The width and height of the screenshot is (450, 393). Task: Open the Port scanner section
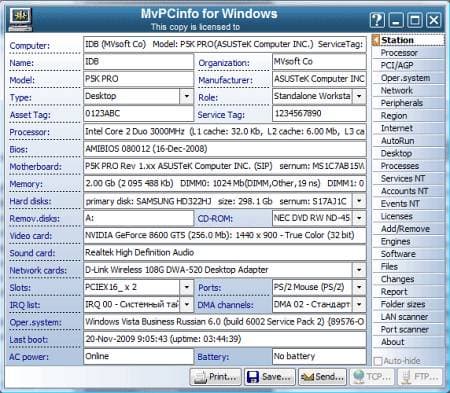point(409,329)
